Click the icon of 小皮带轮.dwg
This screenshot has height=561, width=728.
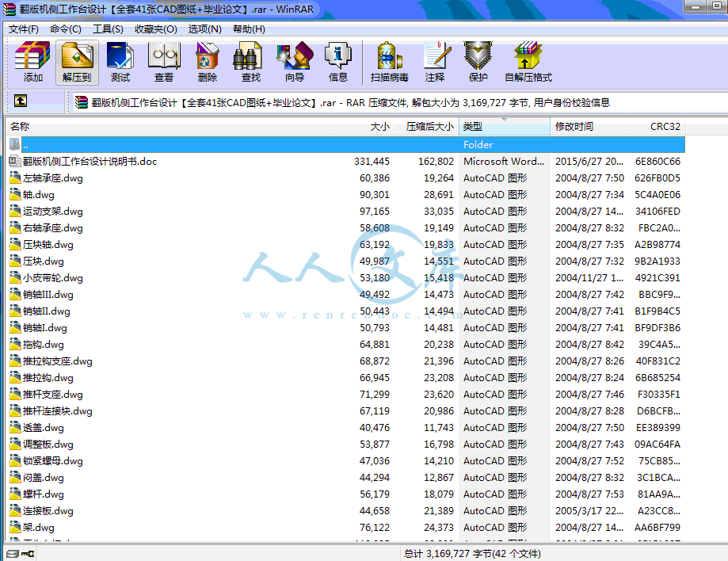[15, 277]
